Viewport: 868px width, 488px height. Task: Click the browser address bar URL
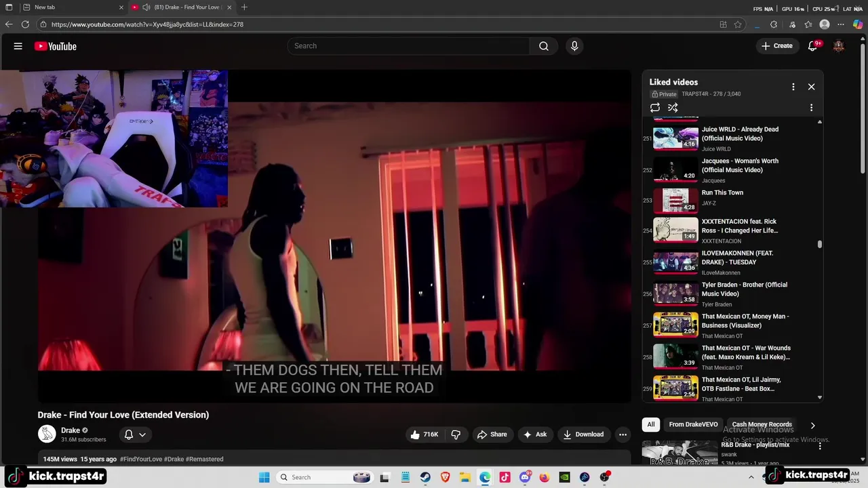click(147, 24)
